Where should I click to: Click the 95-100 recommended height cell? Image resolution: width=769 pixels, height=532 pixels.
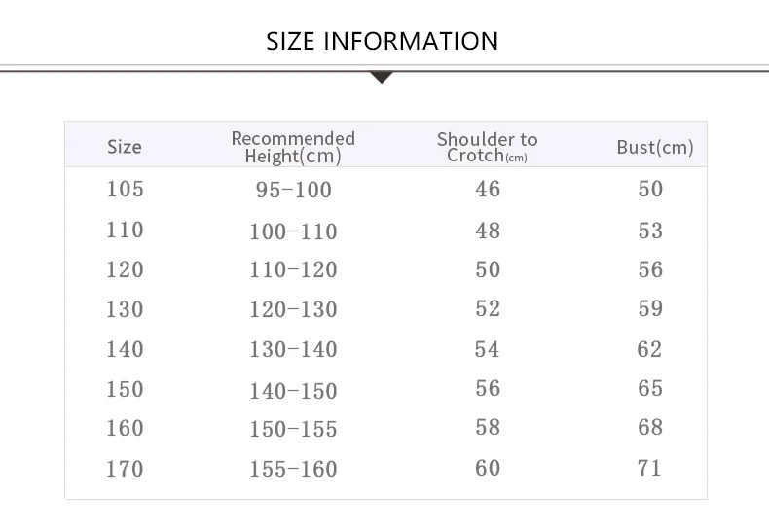293,191
